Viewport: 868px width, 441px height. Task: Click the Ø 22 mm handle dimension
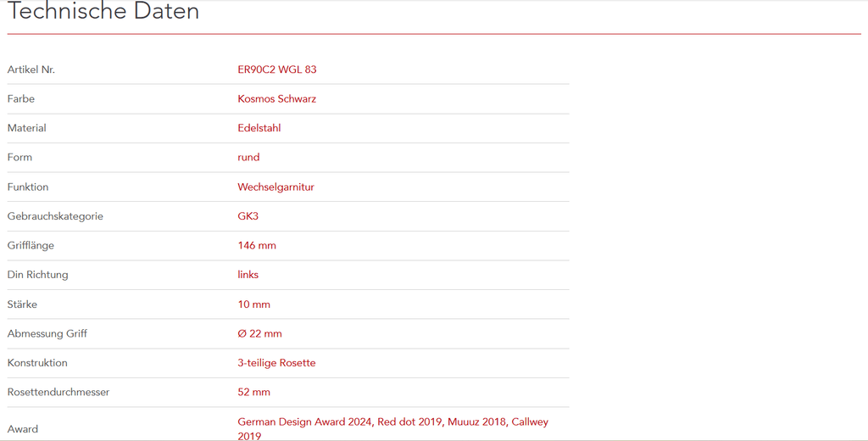tap(259, 333)
